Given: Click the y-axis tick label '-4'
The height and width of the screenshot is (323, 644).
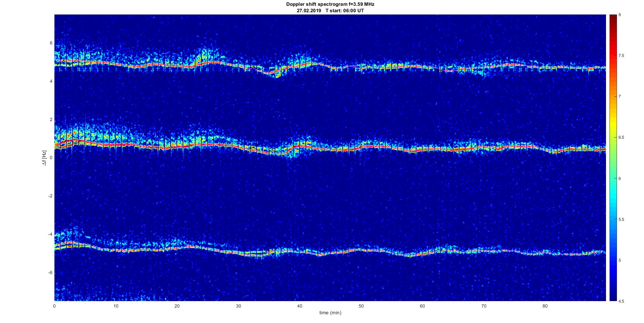Looking at the screenshot, I should [50, 234].
